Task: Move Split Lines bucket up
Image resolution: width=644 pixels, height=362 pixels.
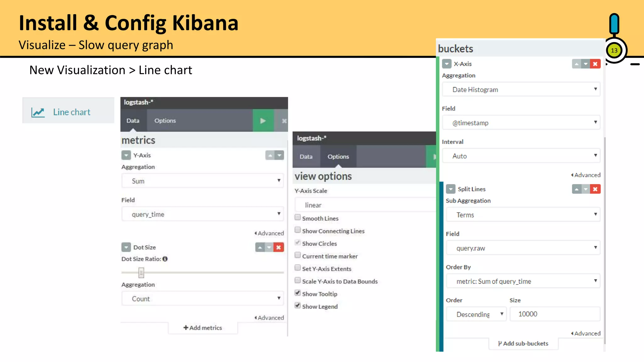Action: tap(576, 189)
